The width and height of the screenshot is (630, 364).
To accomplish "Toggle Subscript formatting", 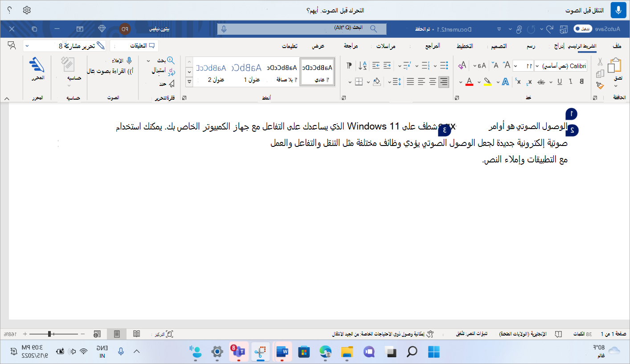I will tap(529, 81).
